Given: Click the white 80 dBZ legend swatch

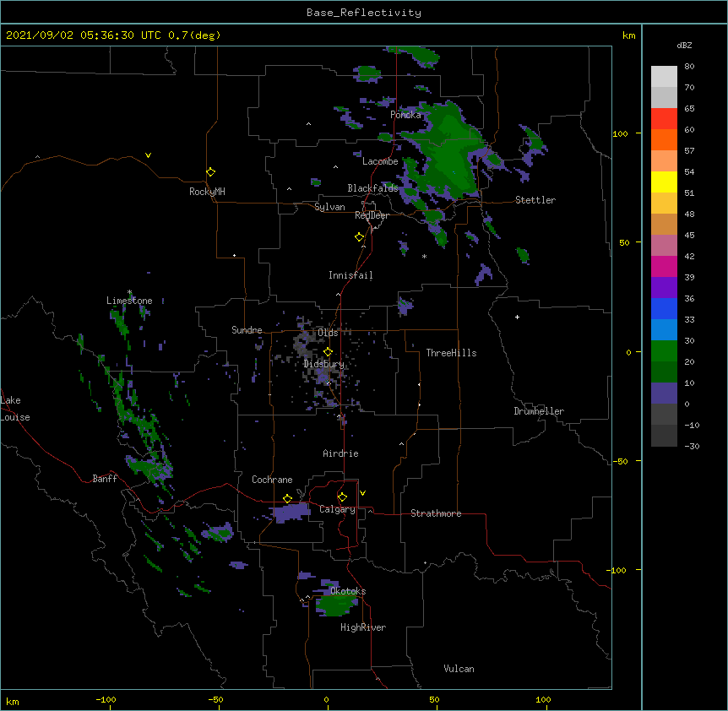Looking at the screenshot, I should 664,76.
